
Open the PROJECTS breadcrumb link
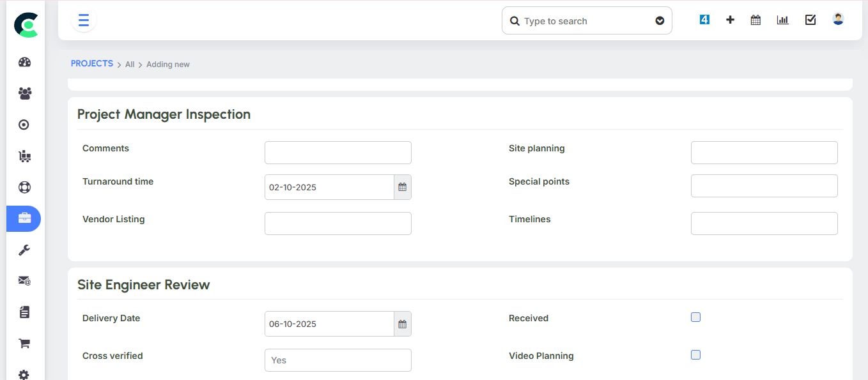pos(91,63)
